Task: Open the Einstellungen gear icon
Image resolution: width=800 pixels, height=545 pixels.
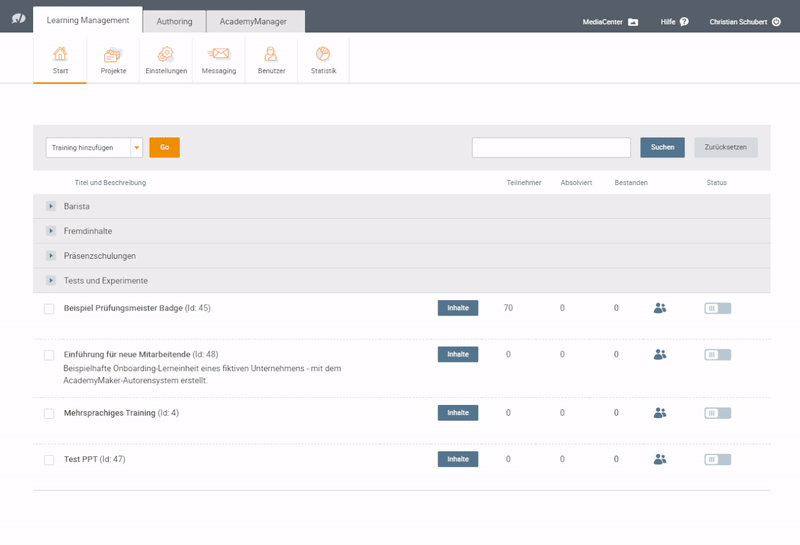Action: (x=166, y=54)
